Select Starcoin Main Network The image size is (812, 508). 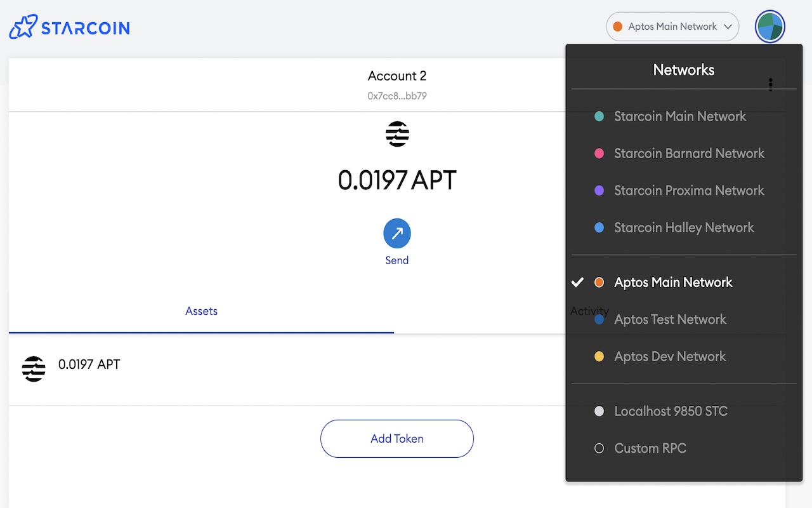(680, 117)
